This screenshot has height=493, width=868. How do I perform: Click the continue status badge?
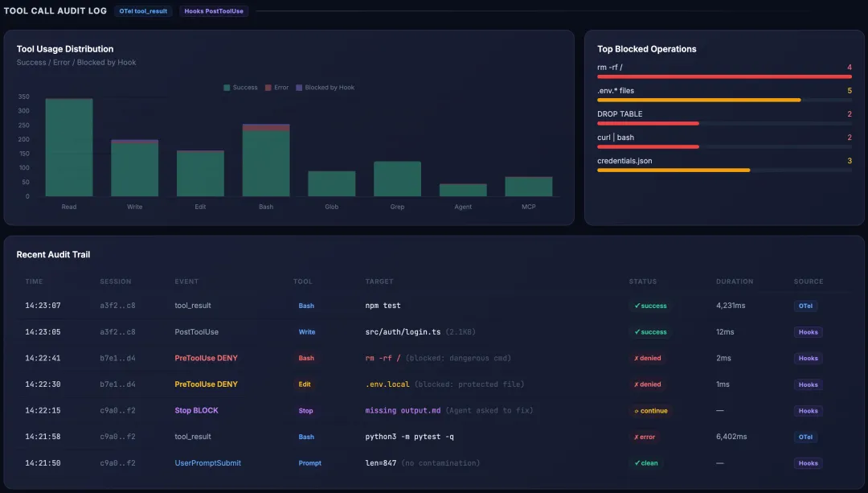pos(651,410)
